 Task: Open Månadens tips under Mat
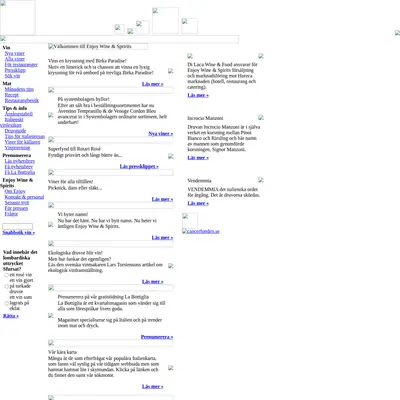pyautogui.click(x=19, y=89)
